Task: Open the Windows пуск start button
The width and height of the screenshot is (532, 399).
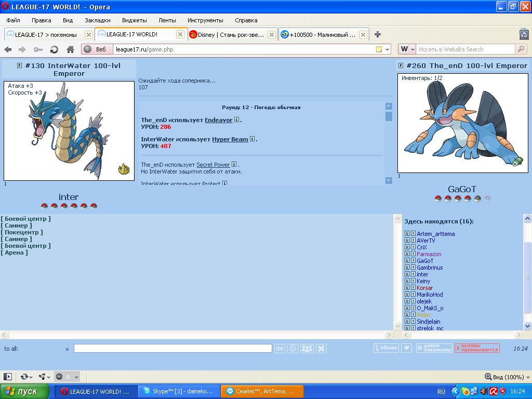Action: (24, 391)
